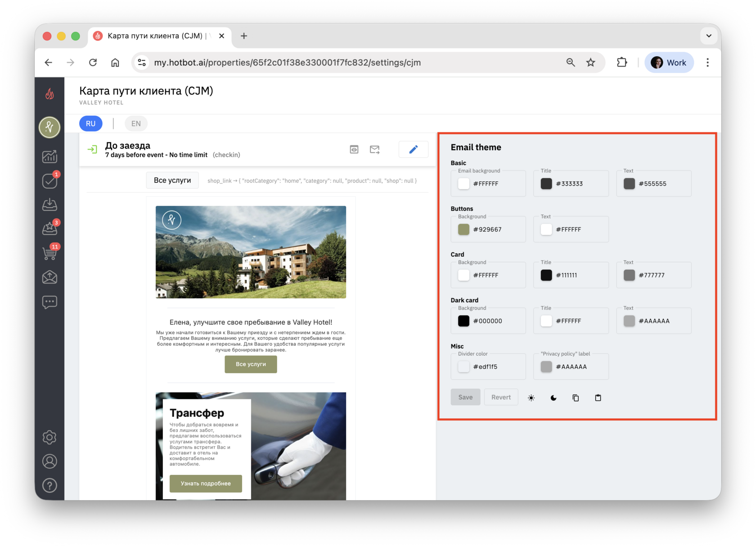The image size is (756, 546).
Task: Open the tasks checkmark icon with badge 1
Action: click(49, 180)
